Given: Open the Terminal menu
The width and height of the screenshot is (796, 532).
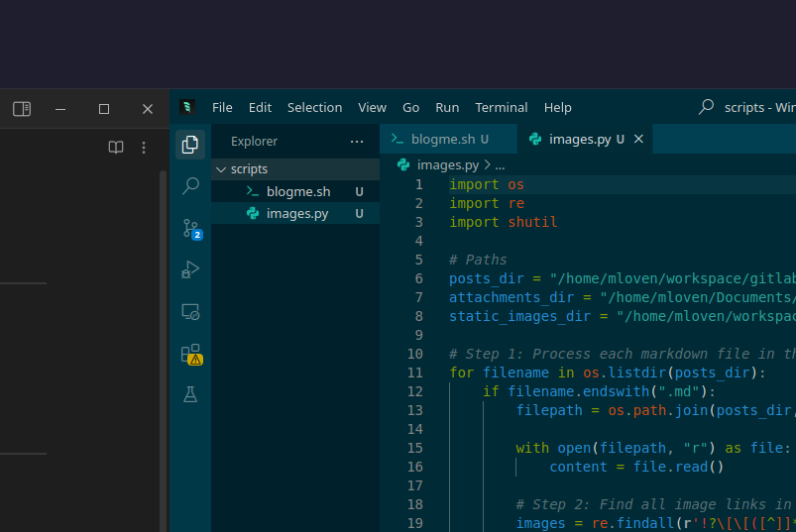Looking at the screenshot, I should coord(501,107).
